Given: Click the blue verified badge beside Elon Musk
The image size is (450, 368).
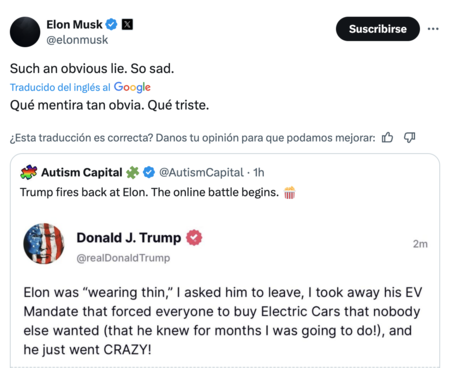Looking at the screenshot, I should point(111,24).
